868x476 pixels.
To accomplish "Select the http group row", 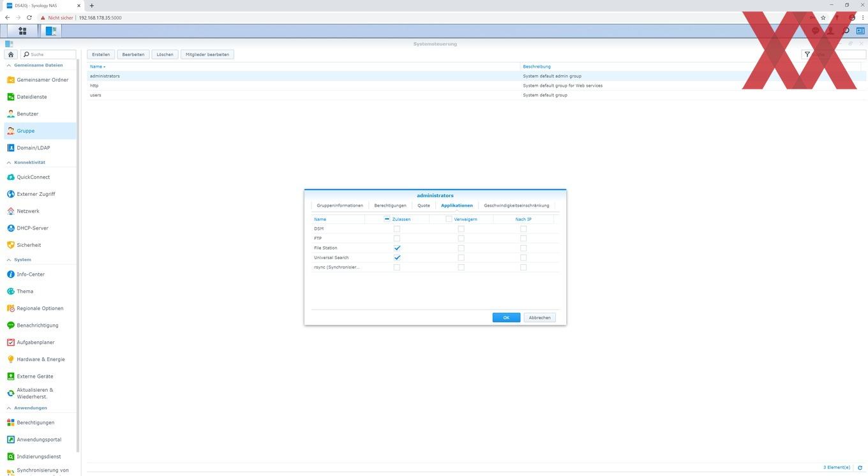I will pos(477,86).
